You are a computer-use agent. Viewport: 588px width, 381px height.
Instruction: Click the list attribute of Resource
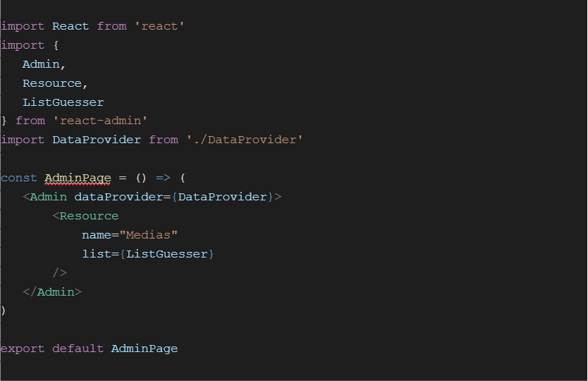pyautogui.click(x=96, y=253)
